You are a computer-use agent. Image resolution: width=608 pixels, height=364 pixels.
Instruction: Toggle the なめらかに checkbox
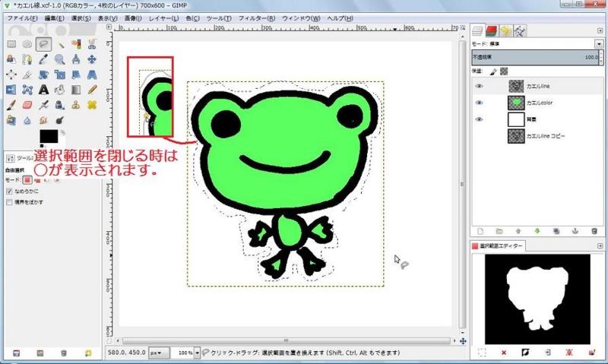pos(9,191)
